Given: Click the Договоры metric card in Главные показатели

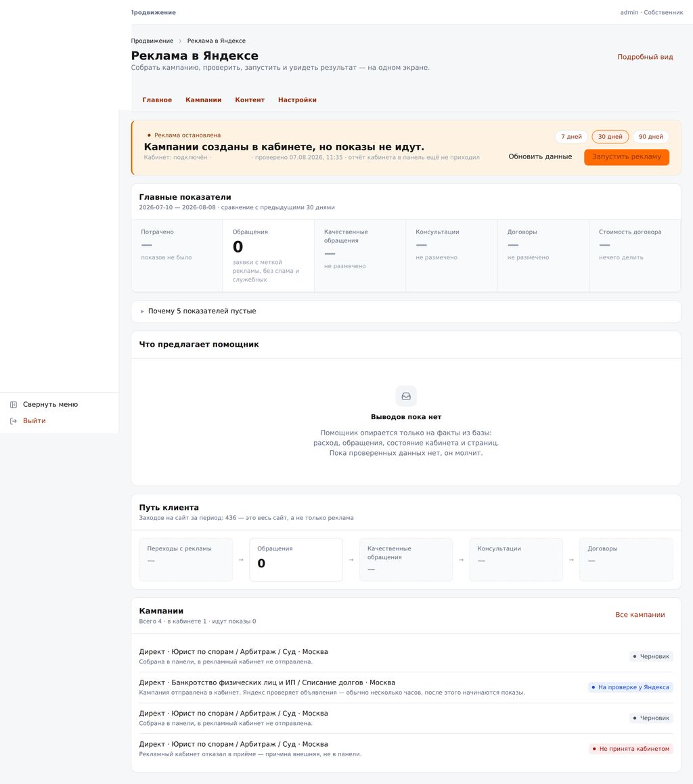Looking at the screenshot, I should tap(543, 255).
